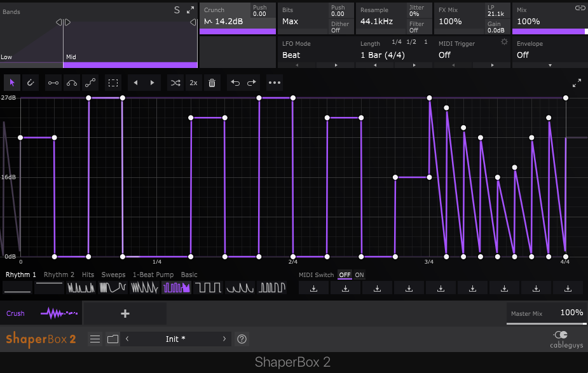Toggle the Mix link icon

(x=580, y=8)
